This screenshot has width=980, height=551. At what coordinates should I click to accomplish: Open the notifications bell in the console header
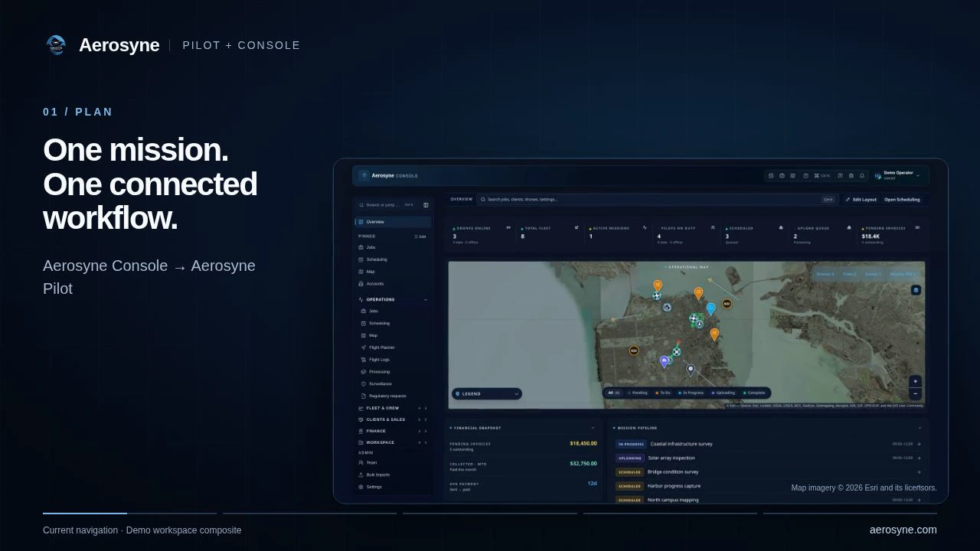[862, 176]
